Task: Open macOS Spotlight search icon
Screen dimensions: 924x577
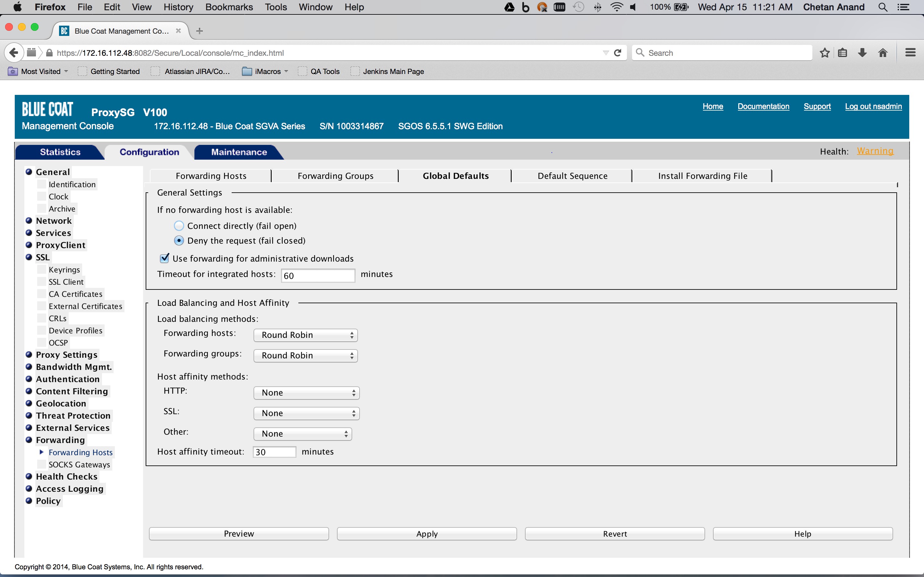Action: point(882,7)
